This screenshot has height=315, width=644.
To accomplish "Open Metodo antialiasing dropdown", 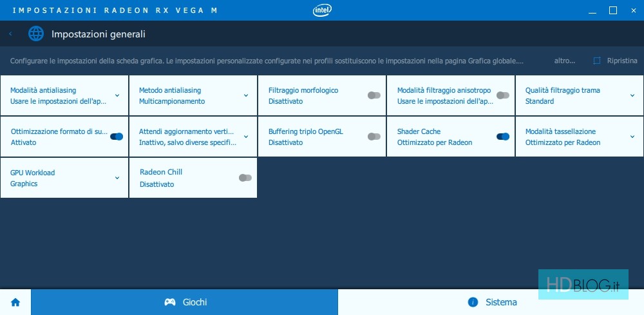I will [246, 95].
